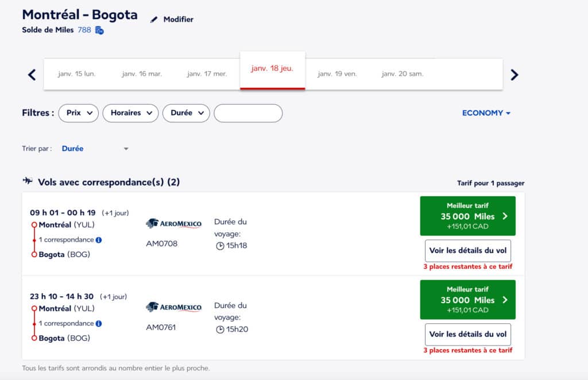Click the AeroMexico logo on flight AM0761
The width and height of the screenshot is (588, 380).
coord(173,308)
